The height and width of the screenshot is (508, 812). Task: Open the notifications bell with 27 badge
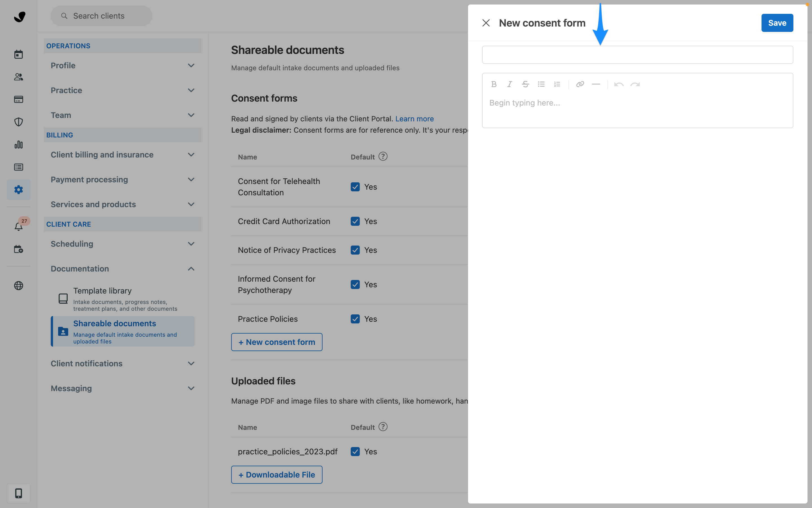[18, 226]
